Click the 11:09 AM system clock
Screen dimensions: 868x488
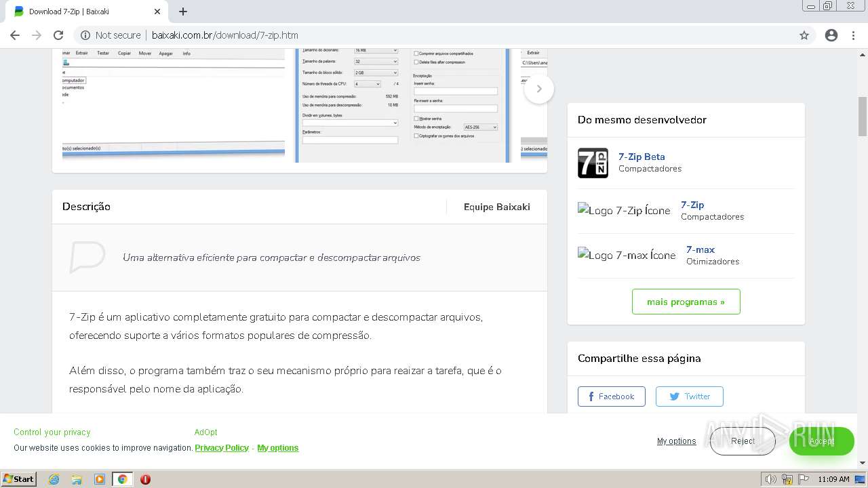click(833, 479)
